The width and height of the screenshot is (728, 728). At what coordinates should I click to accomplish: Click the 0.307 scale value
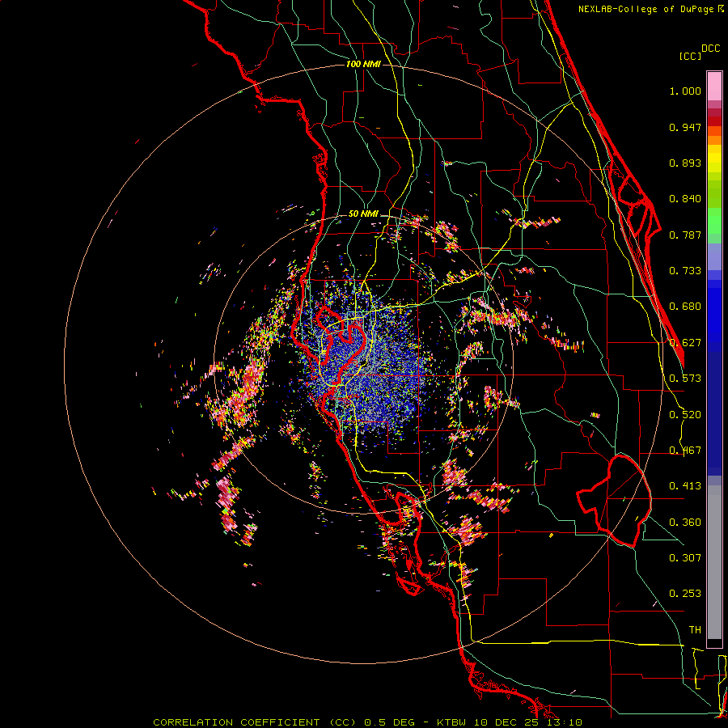coord(685,558)
